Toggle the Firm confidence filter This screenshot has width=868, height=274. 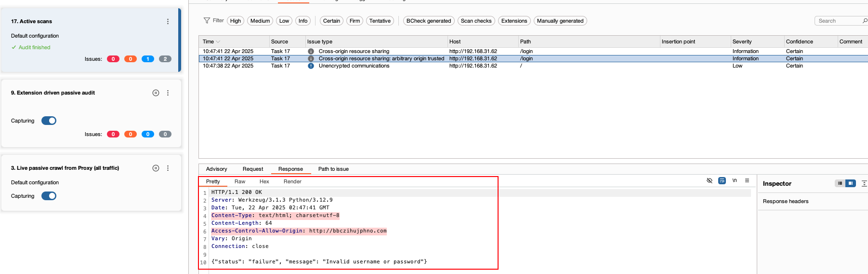(x=355, y=21)
